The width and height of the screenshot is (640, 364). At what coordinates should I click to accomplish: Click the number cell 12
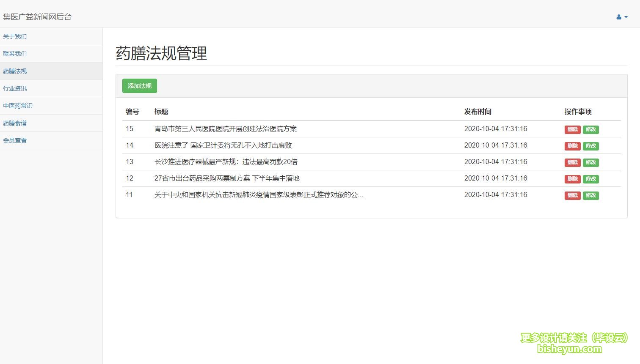tap(130, 178)
